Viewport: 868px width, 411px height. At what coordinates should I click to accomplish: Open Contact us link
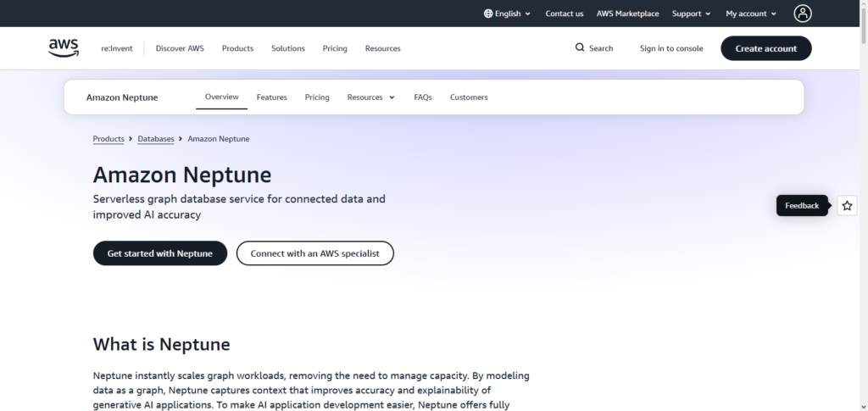tap(564, 14)
